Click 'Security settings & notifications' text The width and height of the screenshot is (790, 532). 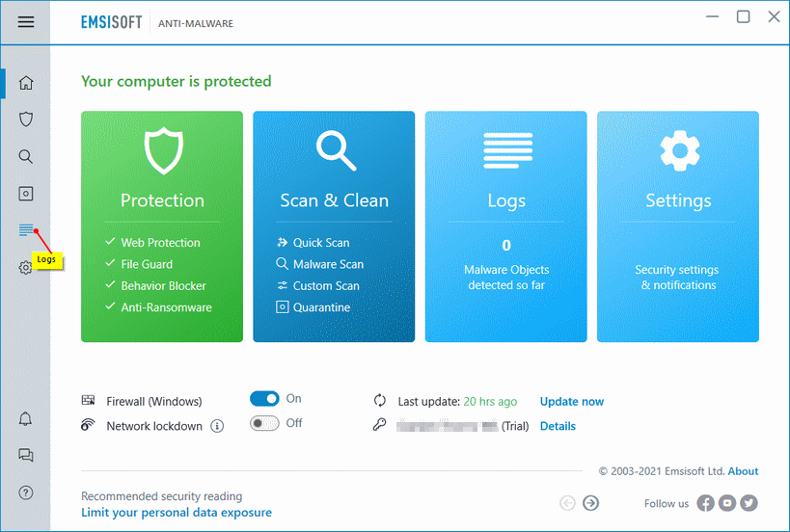(678, 278)
